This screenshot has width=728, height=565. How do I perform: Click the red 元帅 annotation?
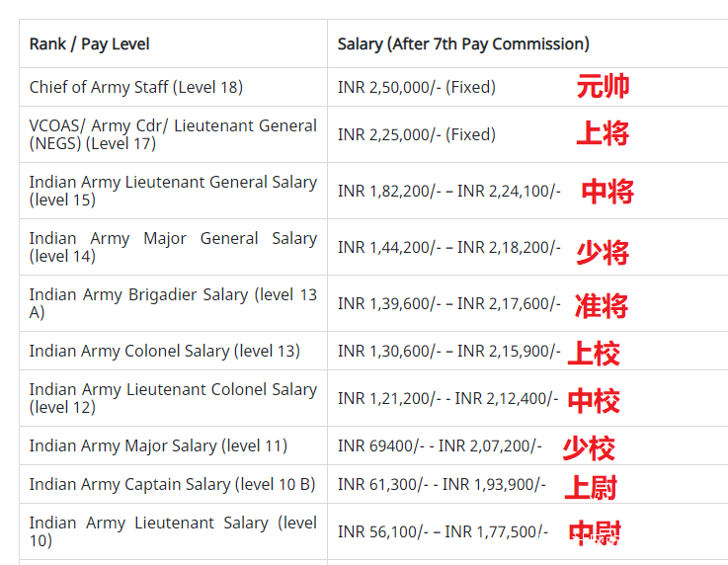(x=603, y=87)
